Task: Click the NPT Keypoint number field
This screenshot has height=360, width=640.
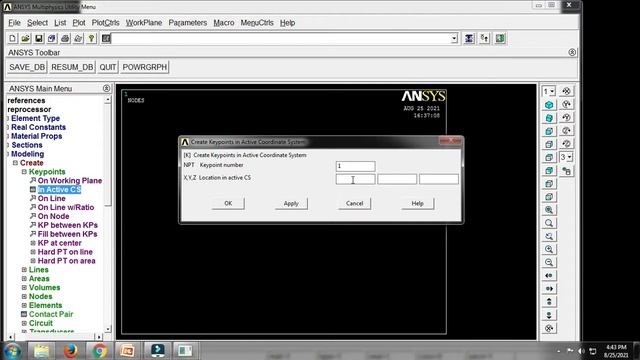Action: (356, 166)
